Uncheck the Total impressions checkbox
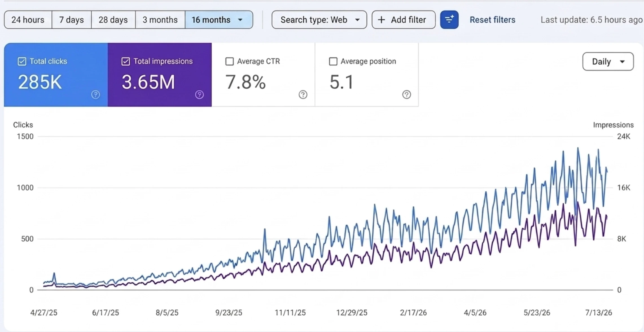This screenshot has width=644, height=332. (x=126, y=61)
